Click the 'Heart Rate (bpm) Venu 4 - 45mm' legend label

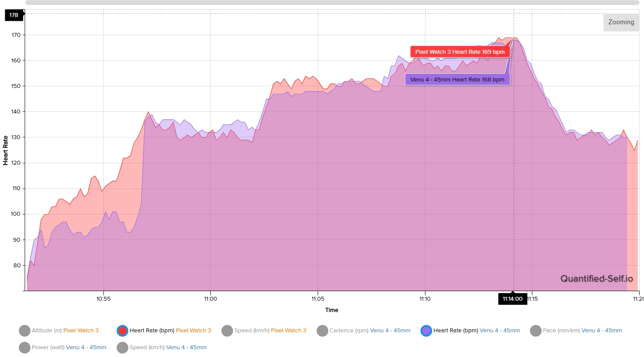(x=476, y=331)
